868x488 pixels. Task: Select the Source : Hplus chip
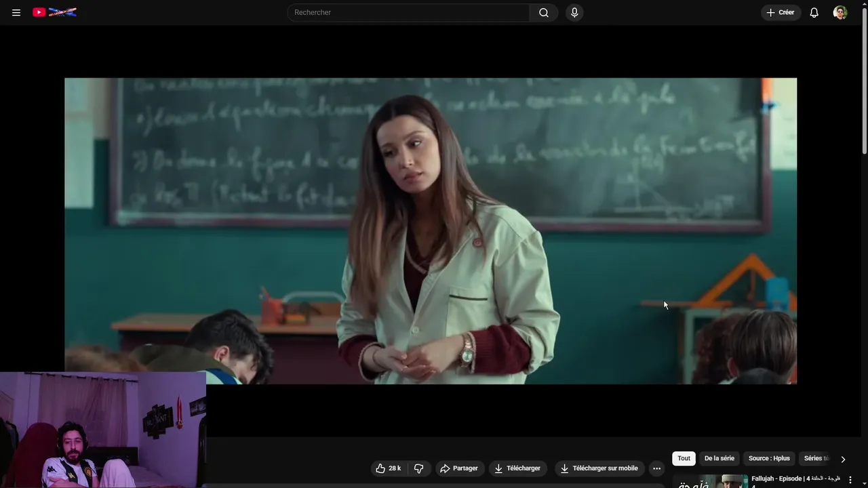(769, 459)
